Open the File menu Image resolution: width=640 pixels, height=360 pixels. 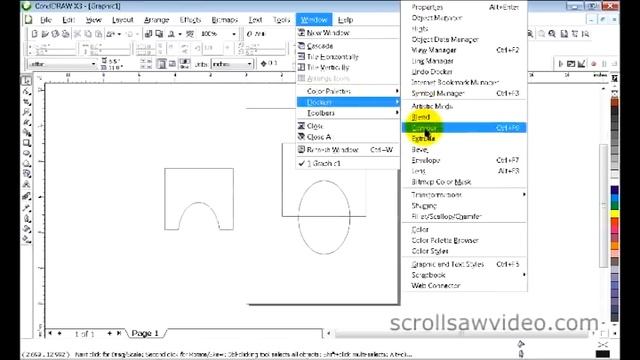[x=46, y=20]
